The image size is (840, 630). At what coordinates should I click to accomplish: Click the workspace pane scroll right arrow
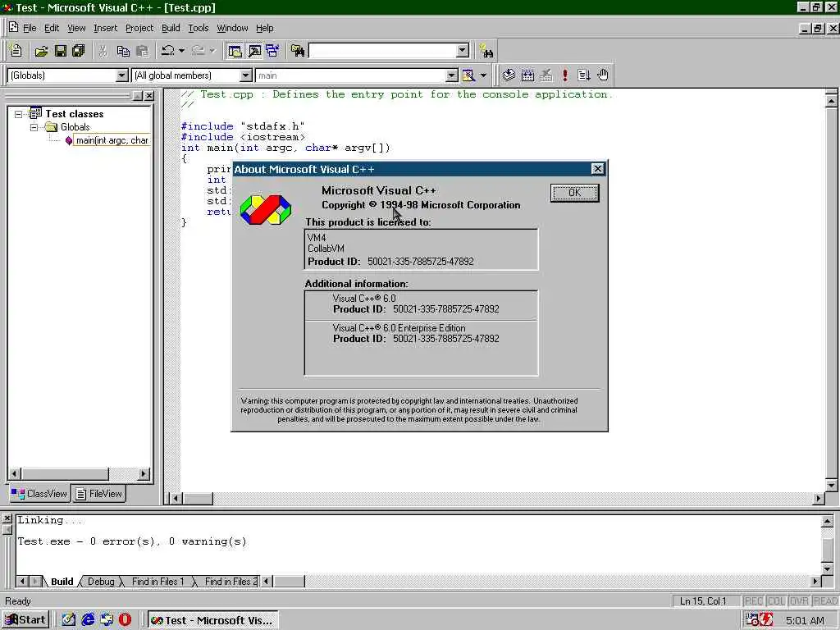143,474
